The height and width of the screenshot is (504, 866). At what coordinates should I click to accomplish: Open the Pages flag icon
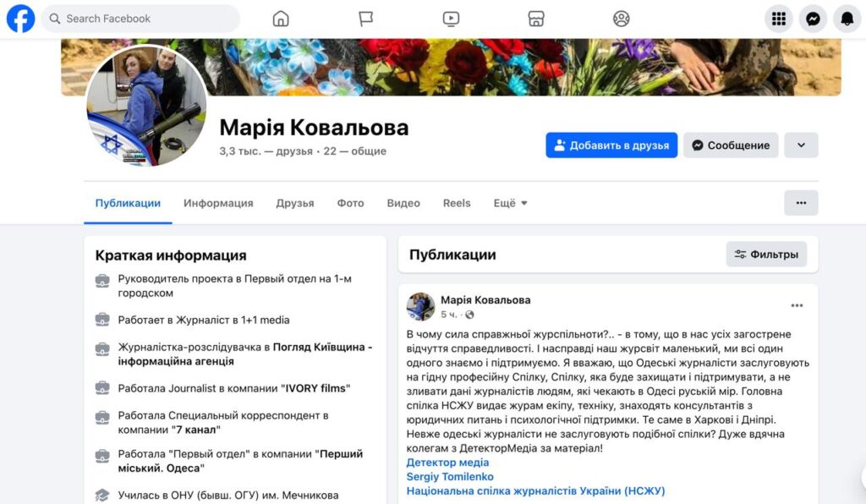tap(365, 19)
